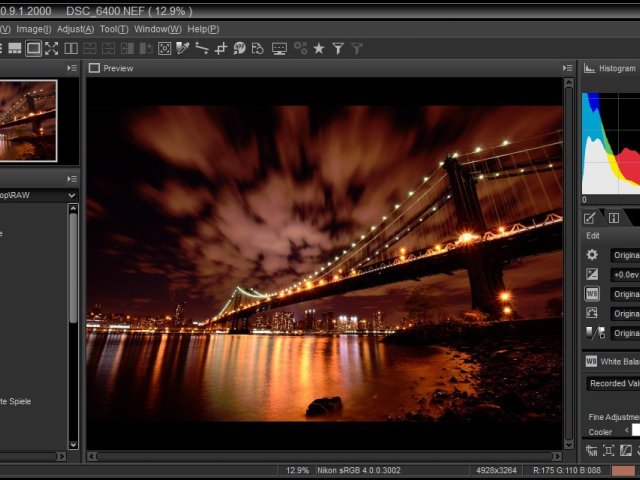
Task: Open Noise Reduction tool at panel bottom
Action: 591,451
